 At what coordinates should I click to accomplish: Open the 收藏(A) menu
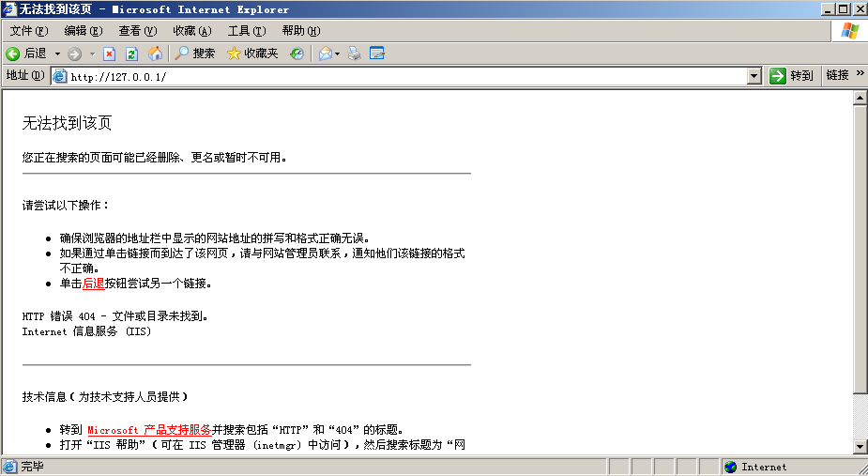[192, 31]
